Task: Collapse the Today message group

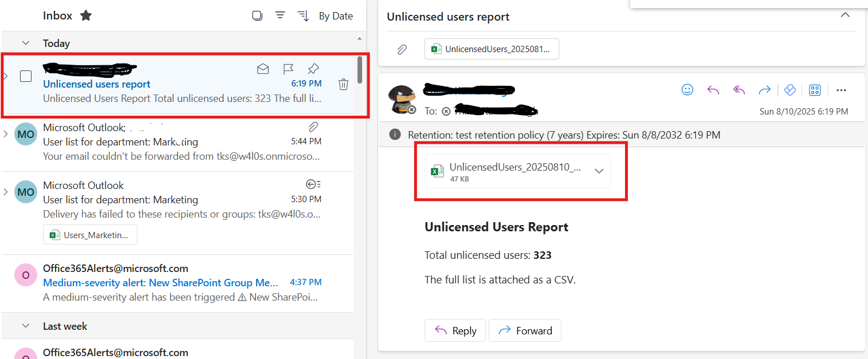Action: click(x=26, y=43)
